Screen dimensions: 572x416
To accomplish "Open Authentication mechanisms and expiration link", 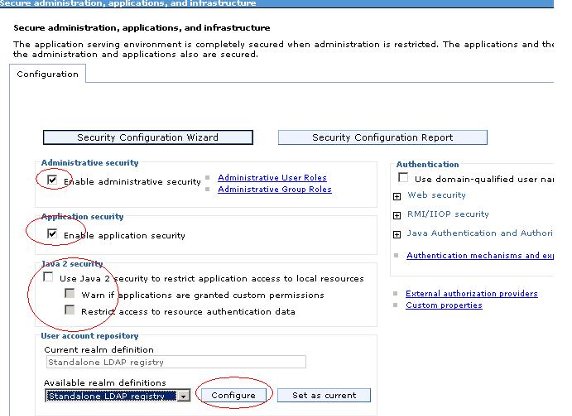I will coord(480,255).
